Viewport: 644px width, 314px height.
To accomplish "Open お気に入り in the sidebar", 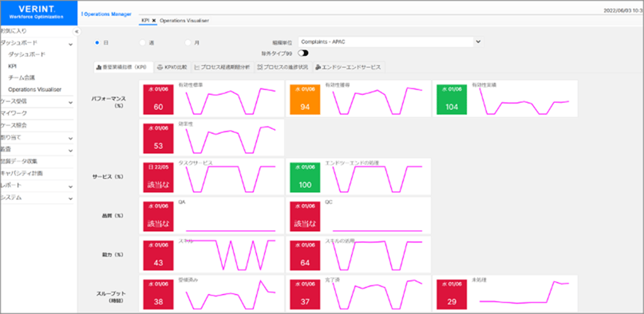I will tap(14, 31).
